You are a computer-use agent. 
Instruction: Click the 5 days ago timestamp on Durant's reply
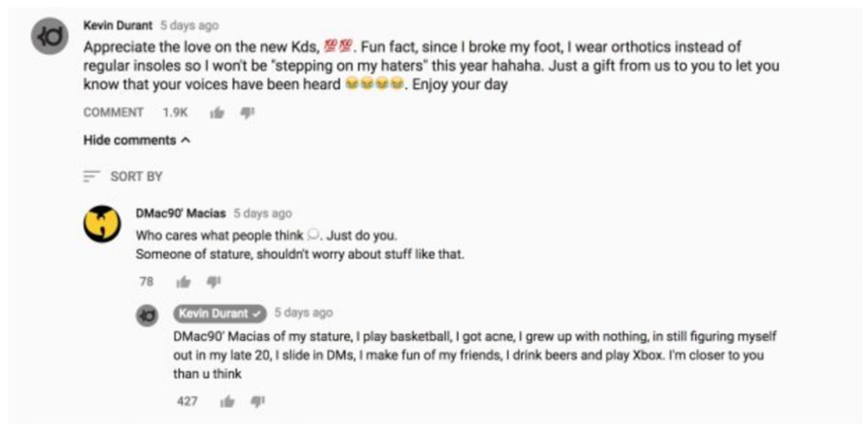pyautogui.click(x=303, y=313)
